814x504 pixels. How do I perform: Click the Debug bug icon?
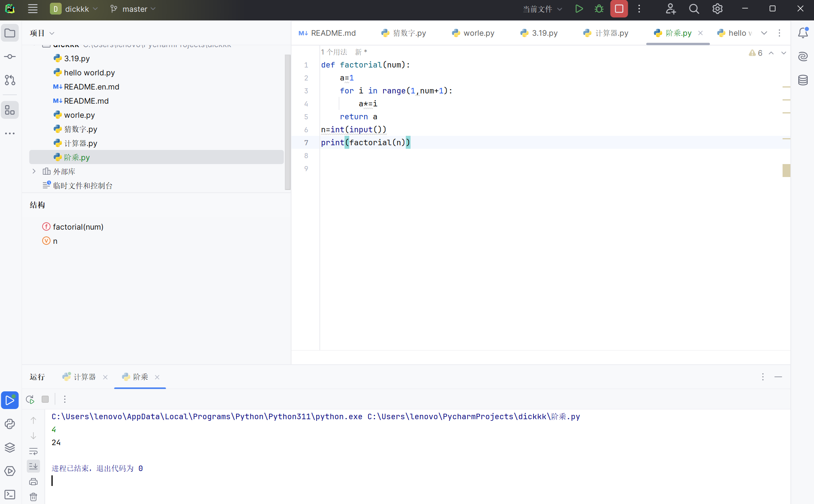(x=599, y=9)
